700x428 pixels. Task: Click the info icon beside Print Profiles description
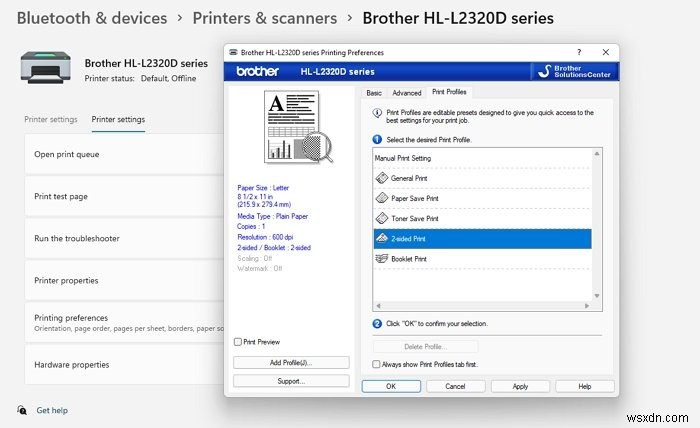[x=377, y=113]
